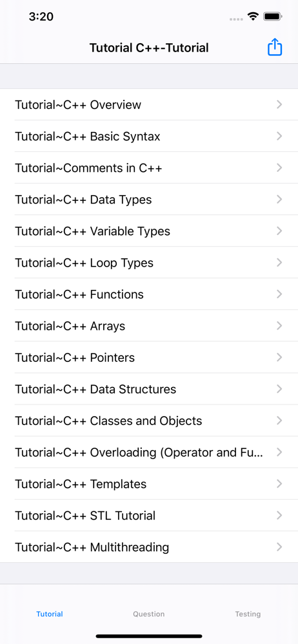Open the Tutorial~C++ Overview lesson
The image size is (298, 644).
coord(149,105)
